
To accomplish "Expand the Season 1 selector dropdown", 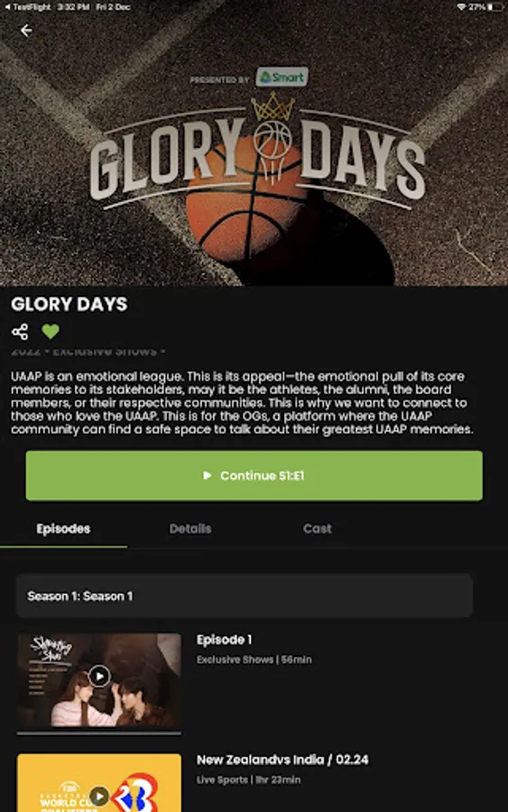I will coord(245,595).
